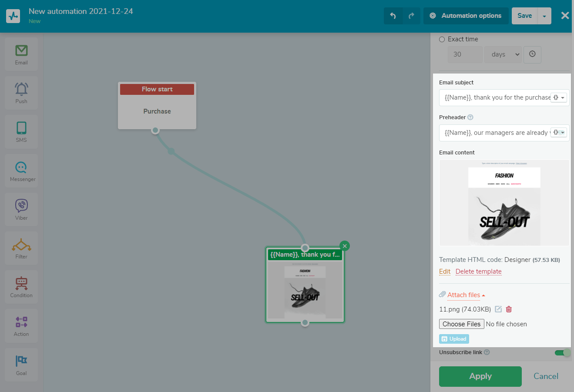This screenshot has width=574, height=392.
Task: Click the Preheader text input field
Action: point(495,133)
